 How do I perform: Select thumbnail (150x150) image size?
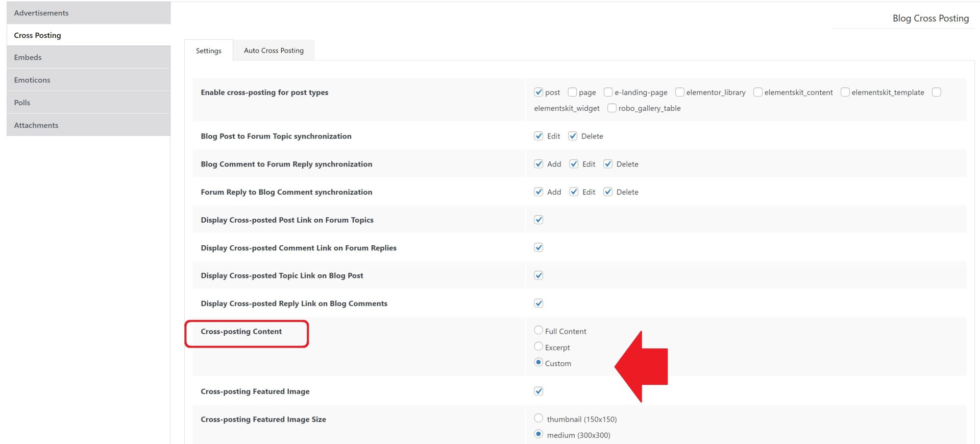pyautogui.click(x=538, y=418)
